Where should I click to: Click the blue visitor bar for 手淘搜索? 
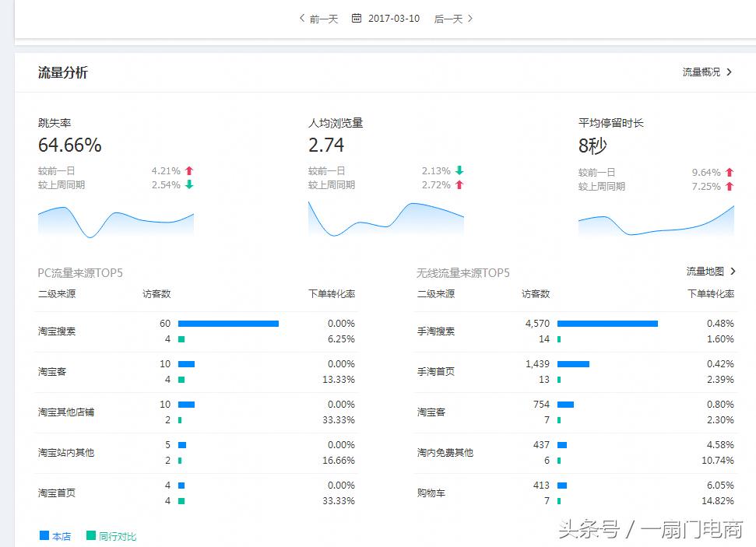(607, 323)
